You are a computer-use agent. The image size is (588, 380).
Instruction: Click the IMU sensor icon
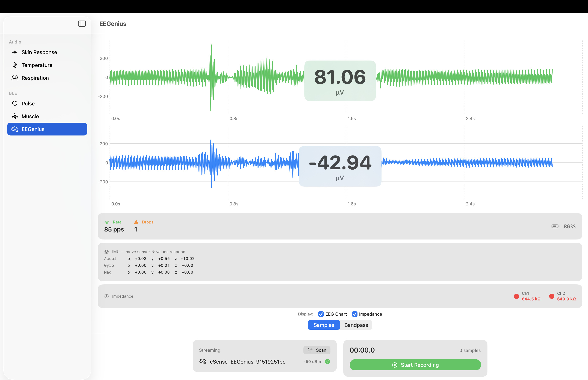point(107,252)
